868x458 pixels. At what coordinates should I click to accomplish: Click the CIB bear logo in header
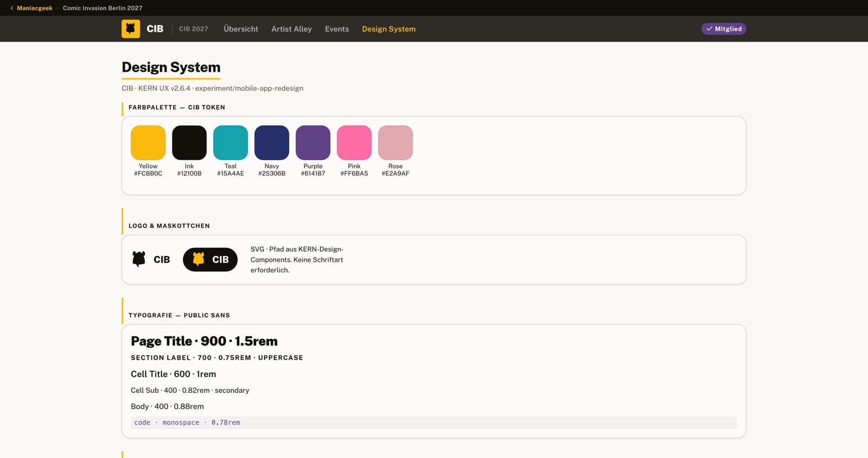(x=131, y=29)
